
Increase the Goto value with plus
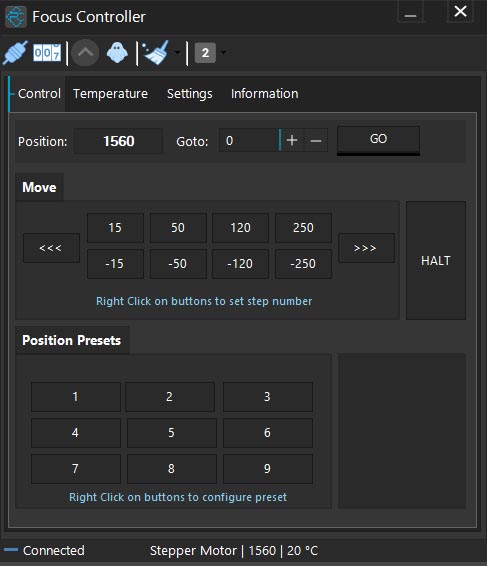click(x=292, y=140)
